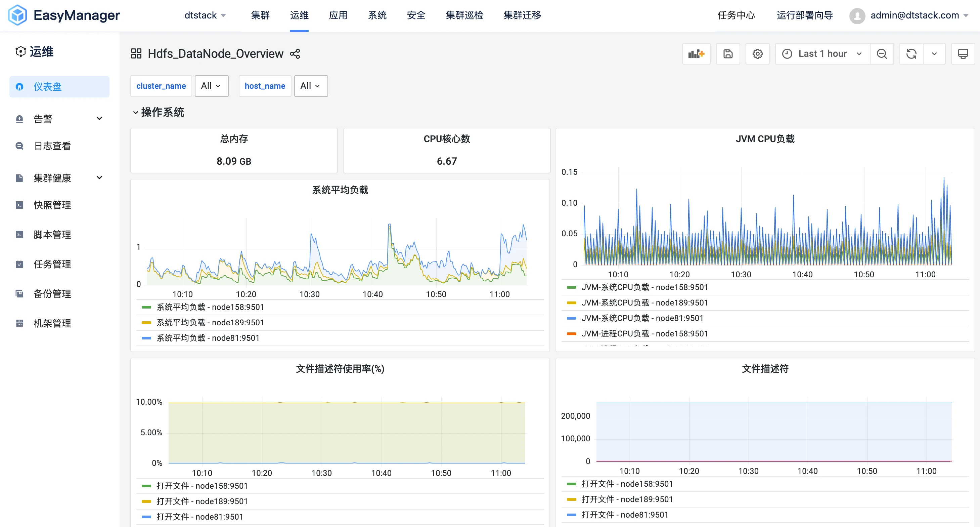Share the Hdfs_DataNode_Overview dashboard
The height and width of the screenshot is (527, 980).
[x=295, y=54]
